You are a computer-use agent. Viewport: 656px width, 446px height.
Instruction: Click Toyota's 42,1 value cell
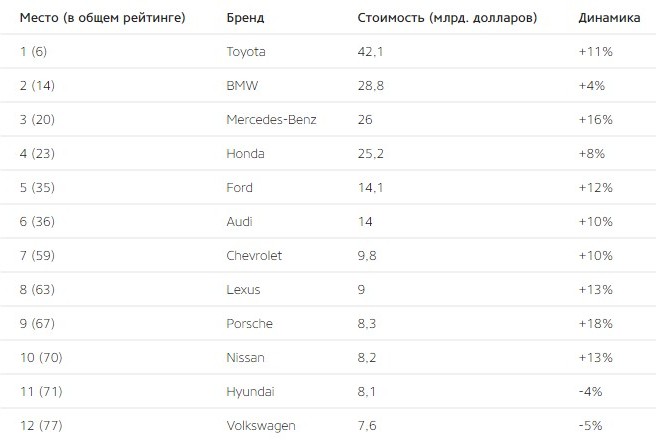coord(370,52)
